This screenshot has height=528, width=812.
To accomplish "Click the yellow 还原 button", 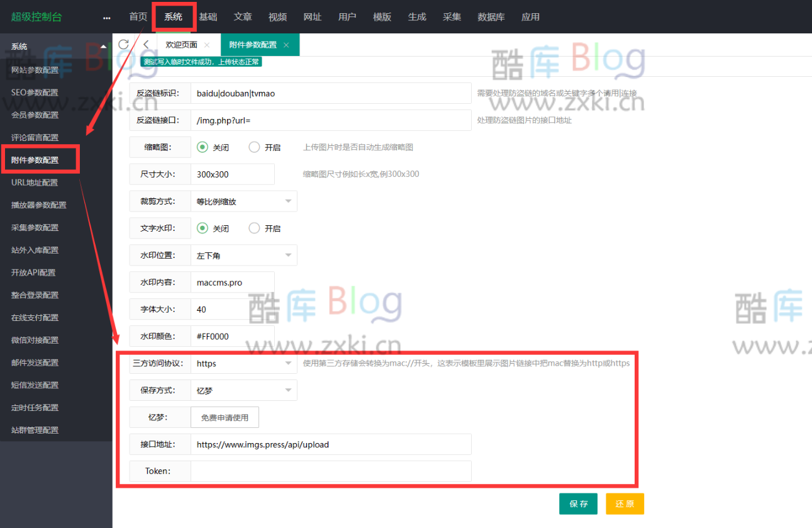I will point(625,503).
